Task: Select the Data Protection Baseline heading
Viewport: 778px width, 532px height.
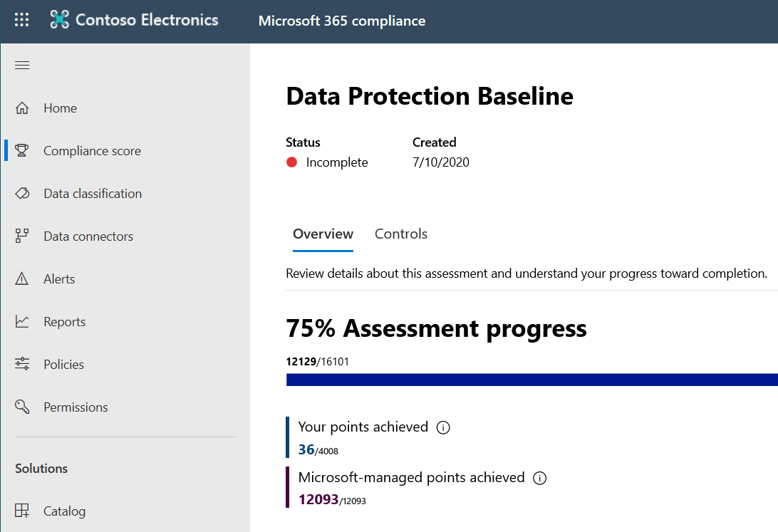Action: pyautogui.click(x=430, y=96)
